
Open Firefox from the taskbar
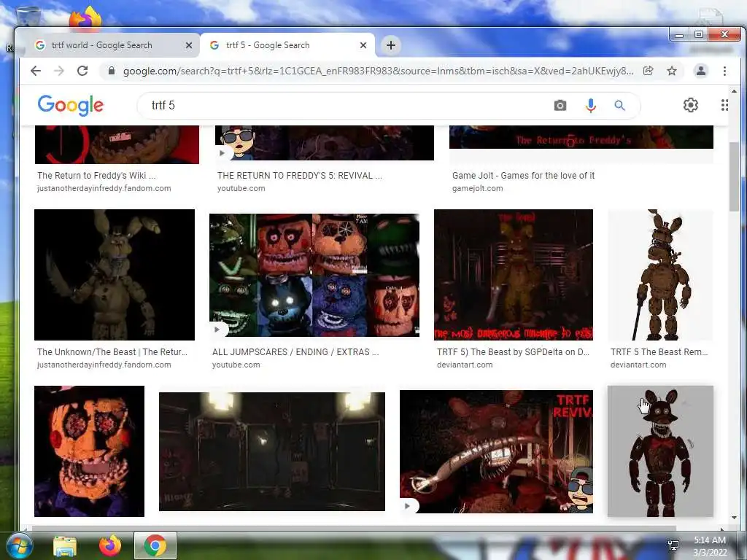(x=110, y=545)
